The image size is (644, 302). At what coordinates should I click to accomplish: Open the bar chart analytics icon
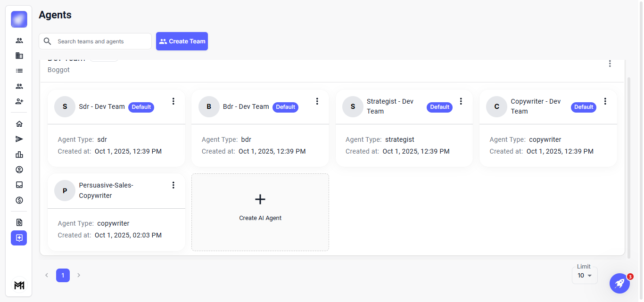coord(19,155)
